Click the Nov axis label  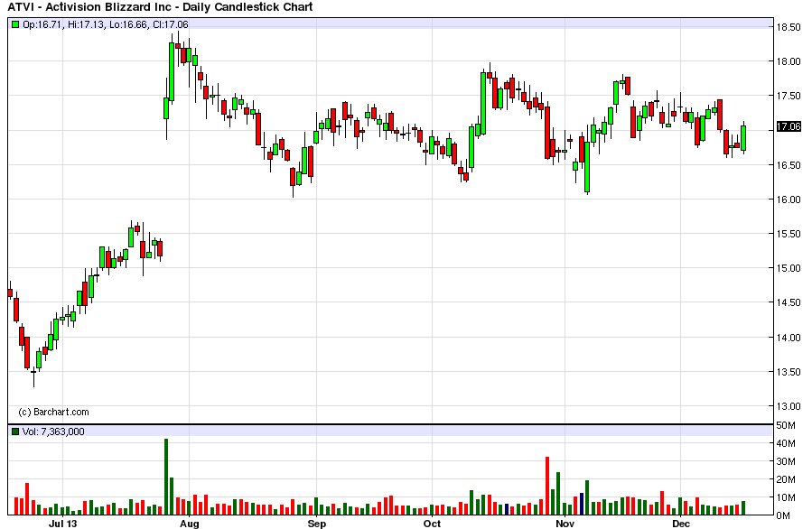point(565,524)
